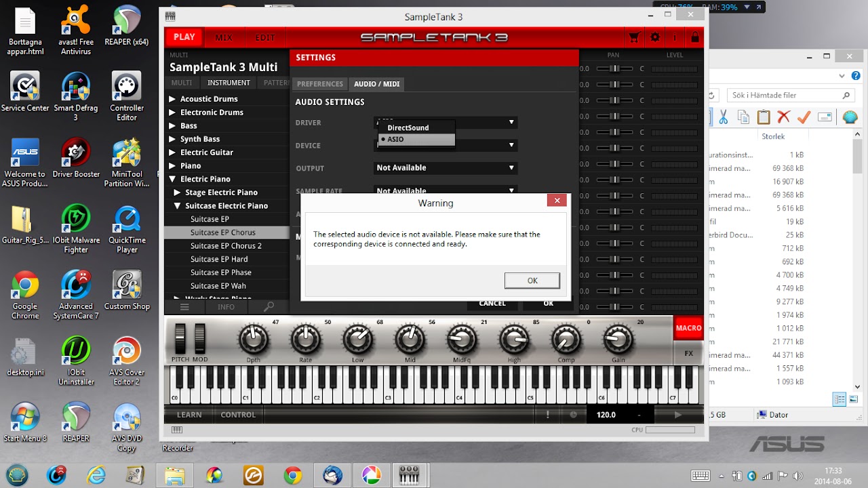
Task: Expand the Synth Bass category
Action: pyautogui.click(x=172, y=139)
